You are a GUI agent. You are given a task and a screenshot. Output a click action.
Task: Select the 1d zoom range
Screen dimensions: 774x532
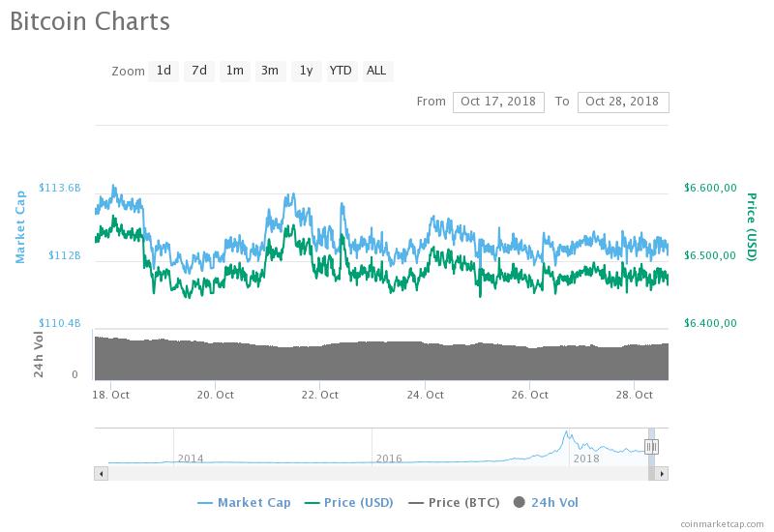pyautogui.click(x=164, y=71)
